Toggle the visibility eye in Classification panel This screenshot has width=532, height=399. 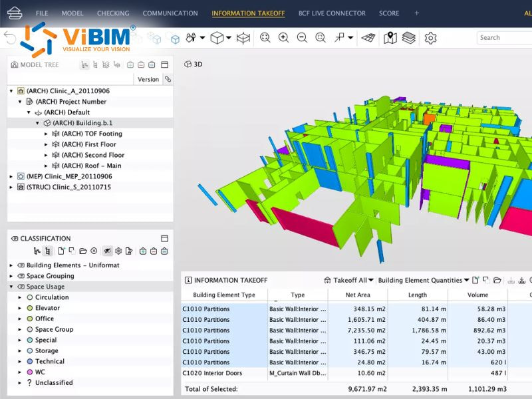click(x=108, y=251)
